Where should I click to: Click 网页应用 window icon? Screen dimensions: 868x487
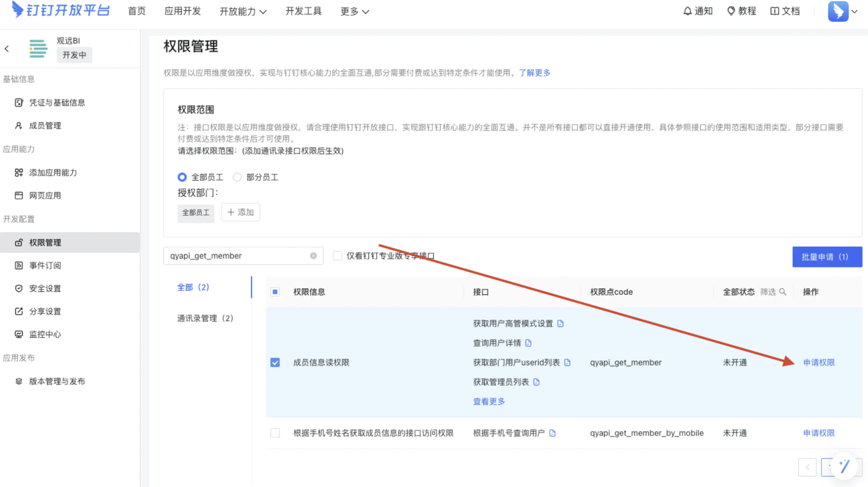coord(19,195)
